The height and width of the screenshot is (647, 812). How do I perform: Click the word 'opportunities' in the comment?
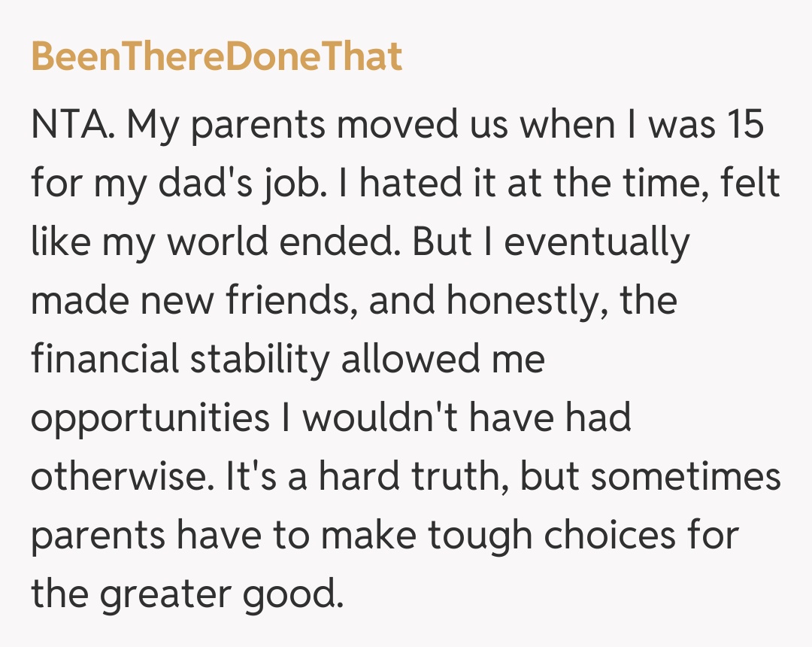click(150, 420)
